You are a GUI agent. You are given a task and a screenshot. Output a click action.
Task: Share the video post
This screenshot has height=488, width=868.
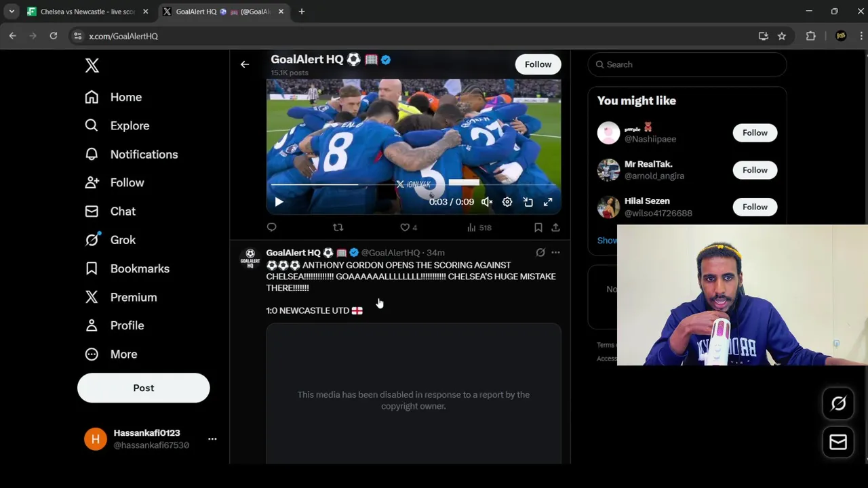[x=555, y=228]
